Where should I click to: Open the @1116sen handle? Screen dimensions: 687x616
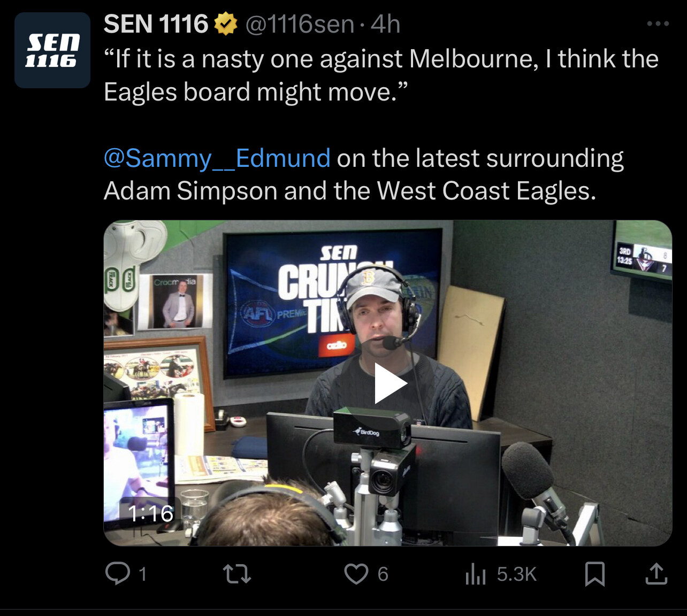point(300,25)
